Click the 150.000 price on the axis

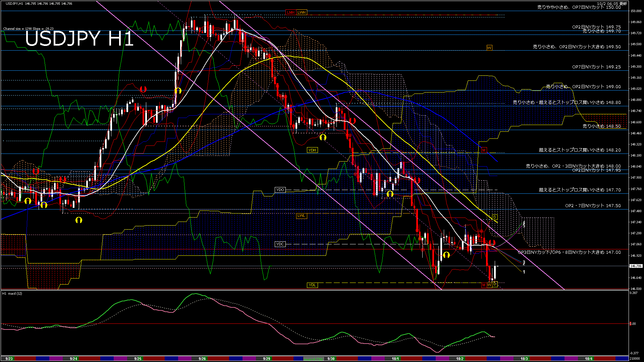(636, 11)
